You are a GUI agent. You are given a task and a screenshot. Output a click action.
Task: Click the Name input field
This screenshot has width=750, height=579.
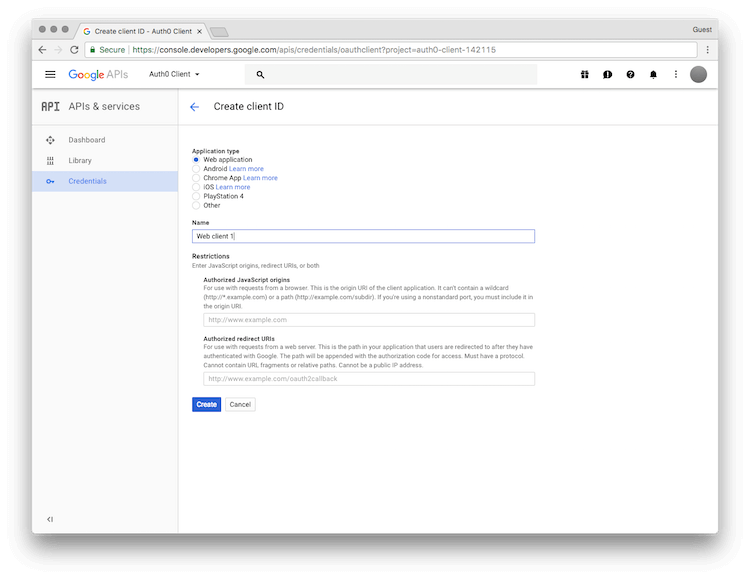[364, 236]
